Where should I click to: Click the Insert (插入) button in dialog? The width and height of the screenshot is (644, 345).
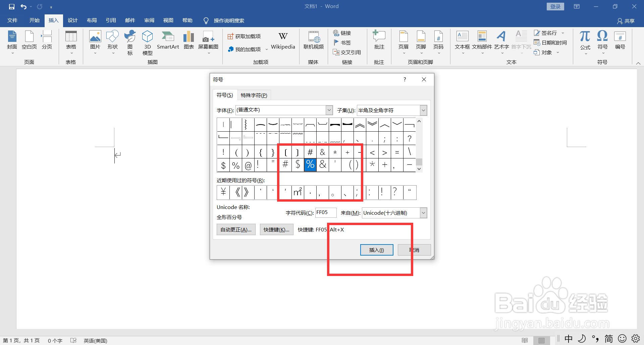pos(377,250)
